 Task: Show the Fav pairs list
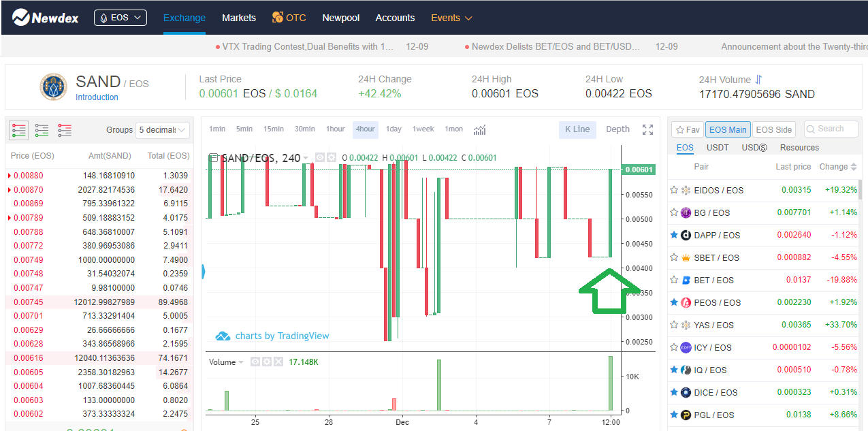688,129
